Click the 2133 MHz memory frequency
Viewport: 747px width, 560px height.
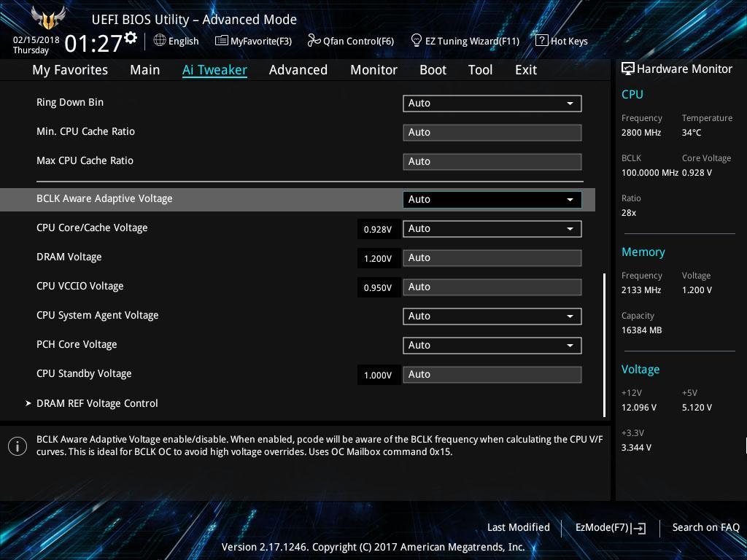click(641, 290)
